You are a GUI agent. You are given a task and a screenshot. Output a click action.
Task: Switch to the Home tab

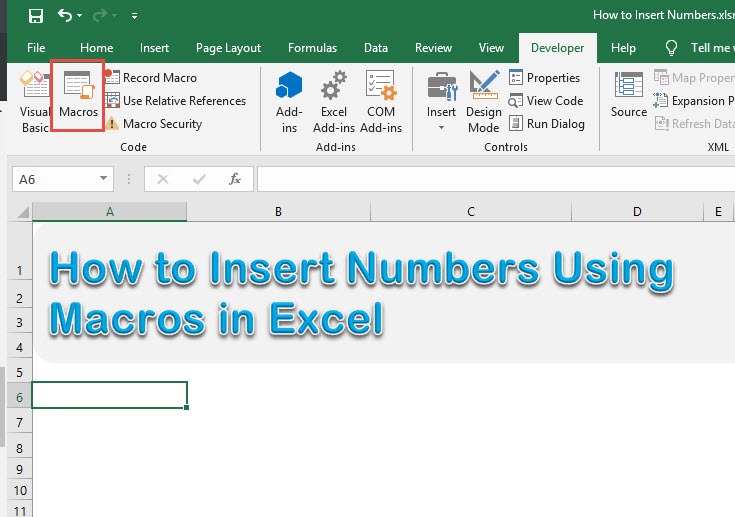97,48
